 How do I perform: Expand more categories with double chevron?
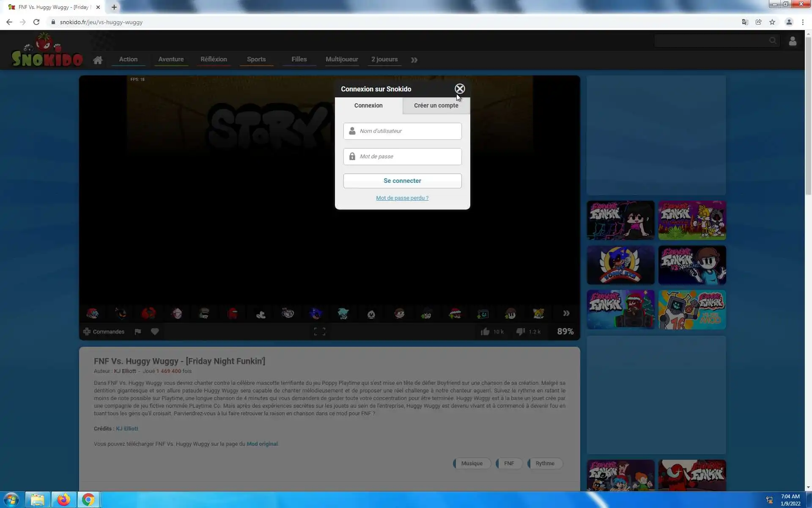(414, 60)
